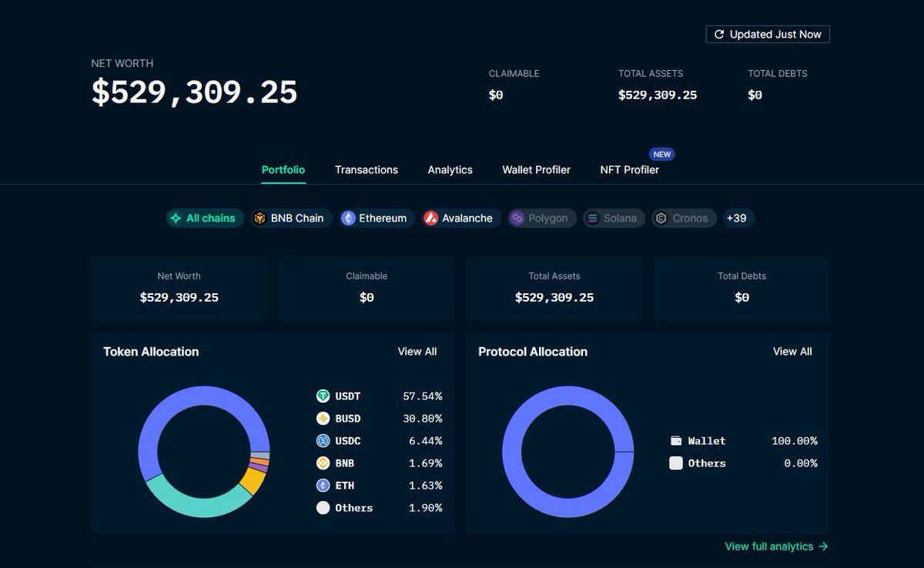The width and height of the screenshot is (924, 568).
Task: Click the Claimable summary card
Action: [367, 289]
